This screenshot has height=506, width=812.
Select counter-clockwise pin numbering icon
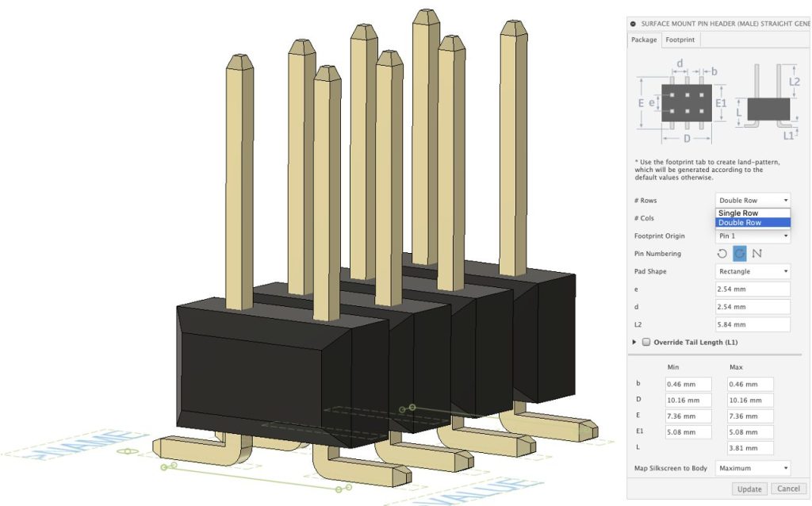point(722,254)
